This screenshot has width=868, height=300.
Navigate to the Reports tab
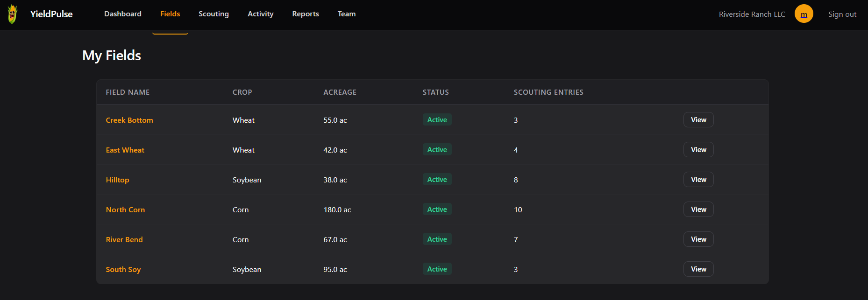[x=306, y=14]
